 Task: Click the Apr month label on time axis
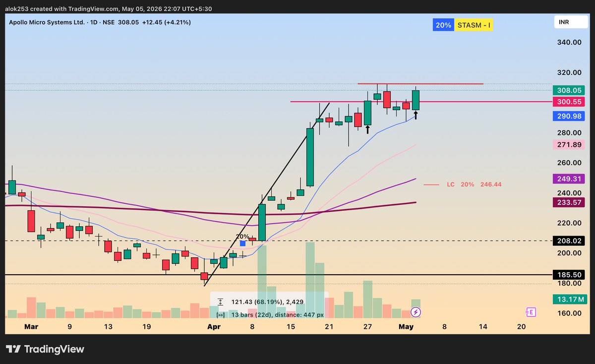[214, 327]
